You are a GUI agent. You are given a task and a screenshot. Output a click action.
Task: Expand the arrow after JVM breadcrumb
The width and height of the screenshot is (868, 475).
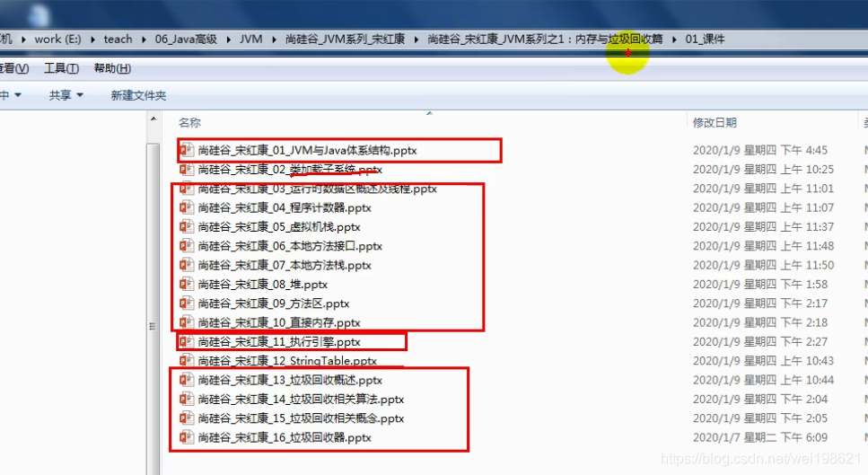pos(274,40)
